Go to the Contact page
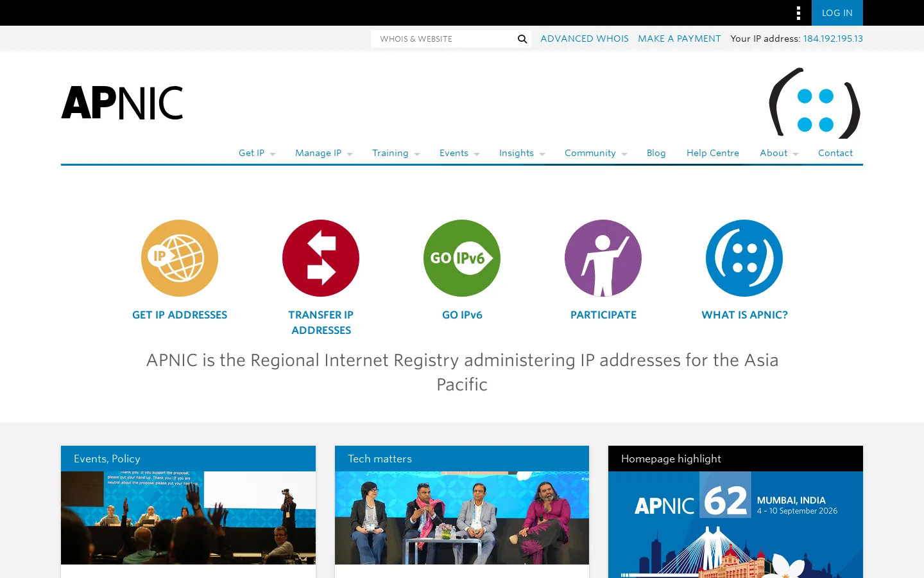Viewport: 924px width, 578px height. (x=835, y=153)
